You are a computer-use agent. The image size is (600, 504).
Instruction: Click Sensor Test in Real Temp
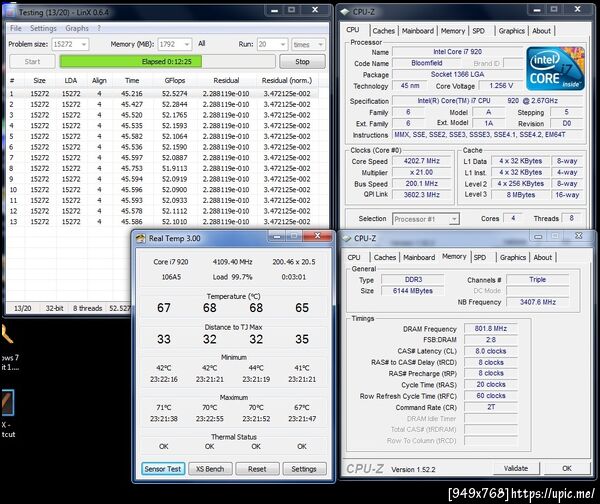point(163,469)
